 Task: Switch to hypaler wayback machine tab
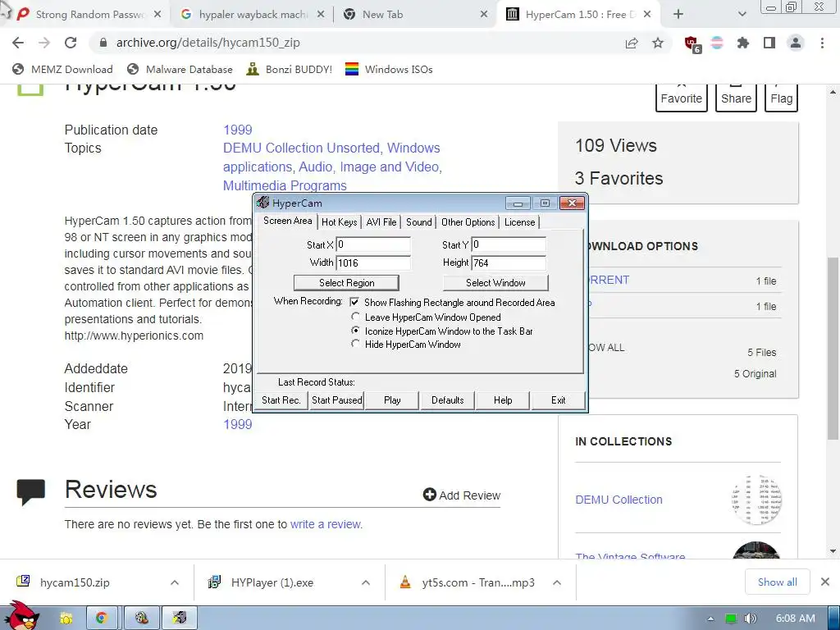253,15
